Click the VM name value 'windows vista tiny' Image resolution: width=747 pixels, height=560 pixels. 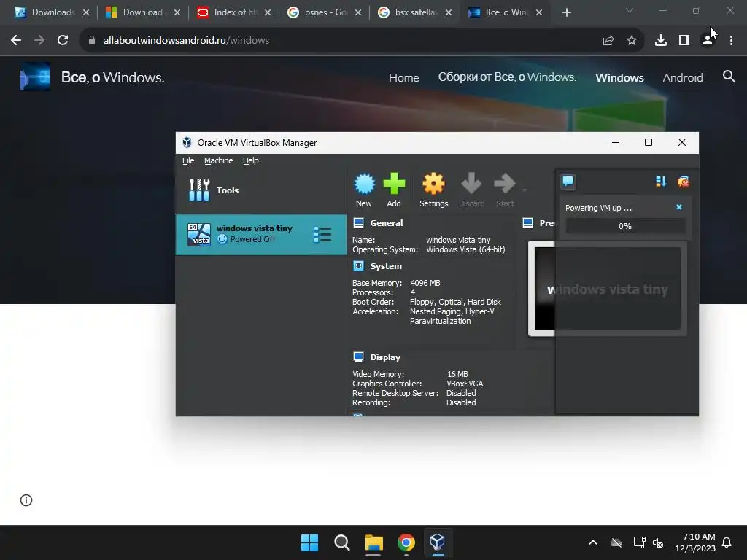pyautogui.click(x=458, y=240)
